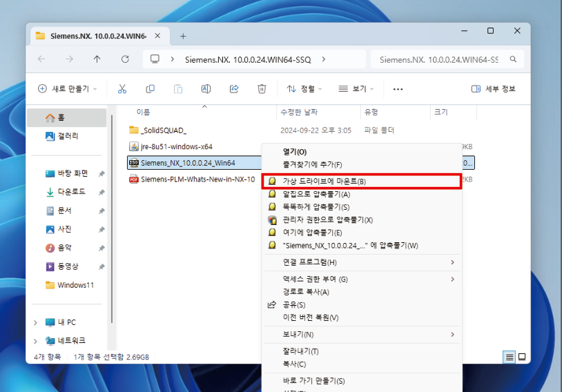Open the 새로 만들기 dropdown
The width and height of the screenshot is (562, 392).
[x=68, y=89]
